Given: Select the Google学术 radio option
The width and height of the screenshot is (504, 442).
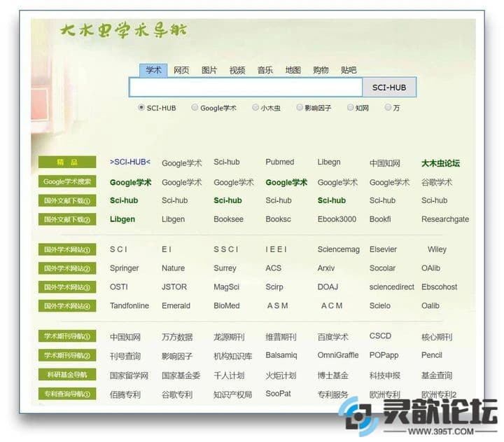Looking at the screenshot, I should click(194, 107).
